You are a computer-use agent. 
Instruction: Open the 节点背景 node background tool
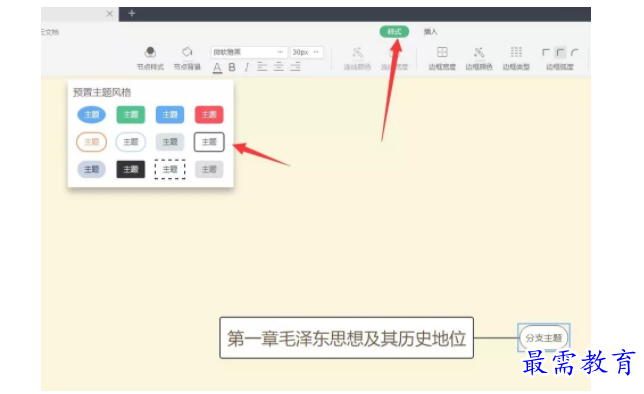[187, 58]
